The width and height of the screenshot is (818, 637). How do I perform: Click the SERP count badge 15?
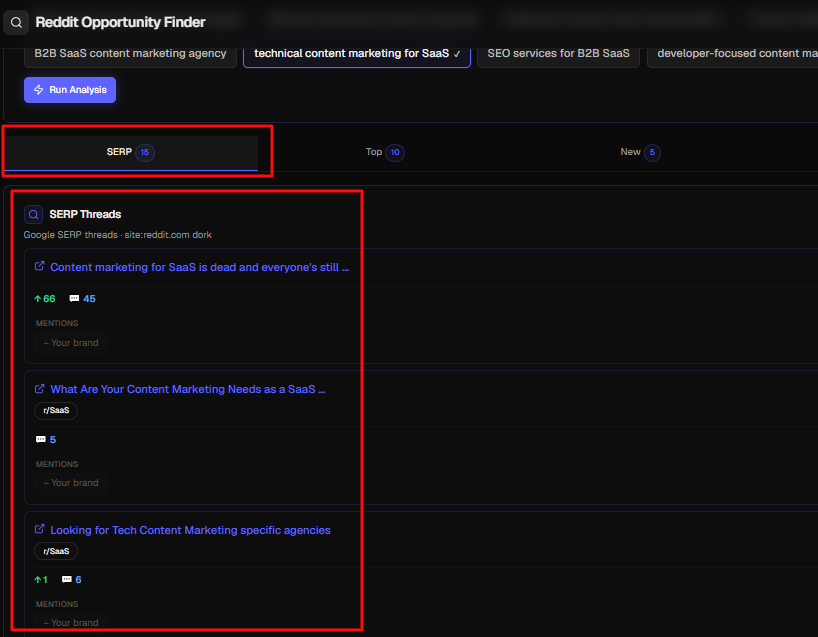coord(145,152)
